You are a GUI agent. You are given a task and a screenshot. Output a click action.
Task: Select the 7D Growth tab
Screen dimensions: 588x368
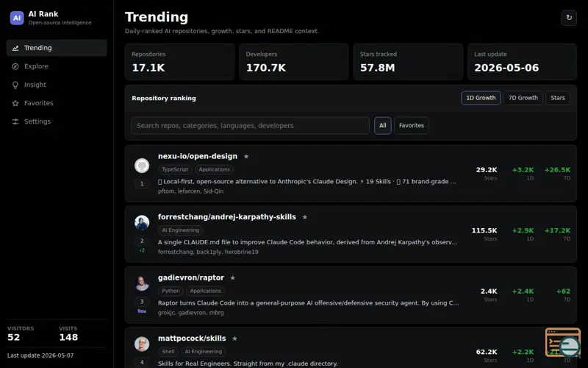[x=523, y=98]
